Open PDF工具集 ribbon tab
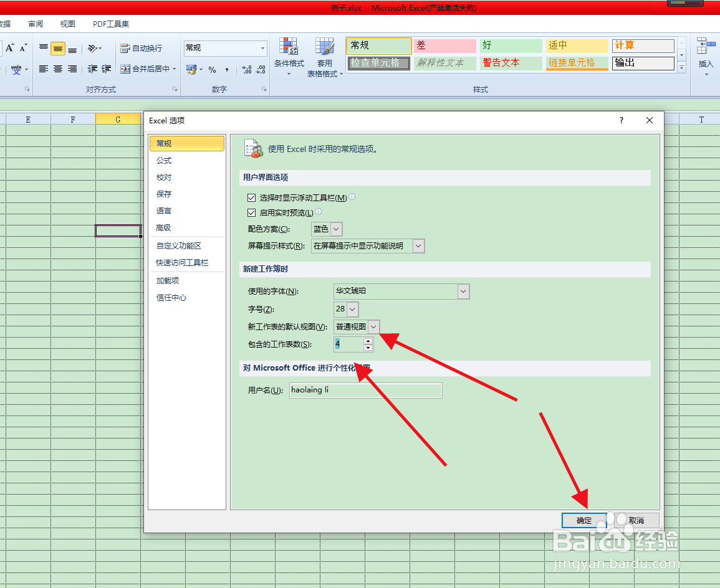The image size is (720, 588). point(111,24)
